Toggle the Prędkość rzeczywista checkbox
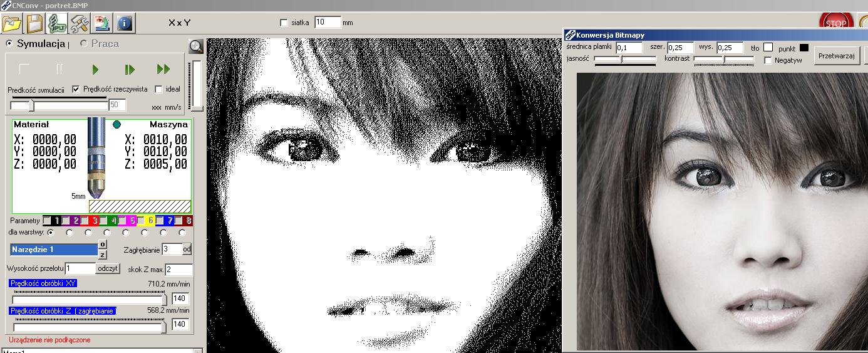This screenshot has width=868, height=353. click(x=76, y=89)
